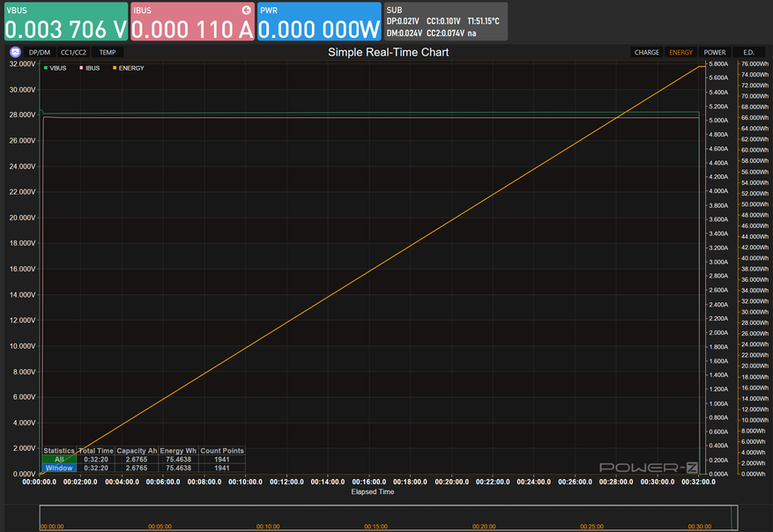Click the 00:15:00 mark in the range navigator

(376, 526)
